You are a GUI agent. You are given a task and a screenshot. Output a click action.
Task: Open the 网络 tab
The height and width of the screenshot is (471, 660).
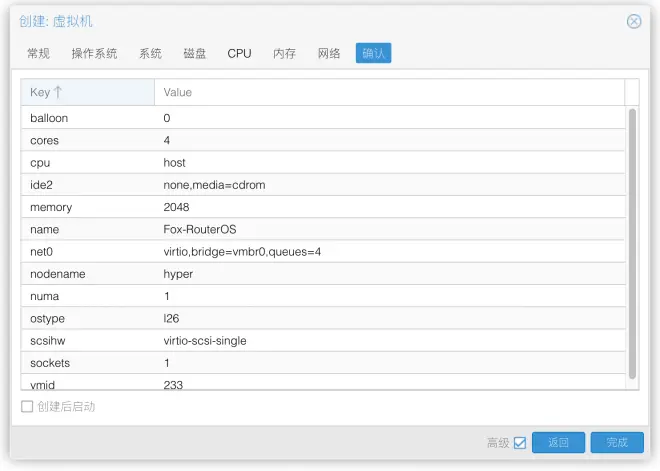[329, 53]
